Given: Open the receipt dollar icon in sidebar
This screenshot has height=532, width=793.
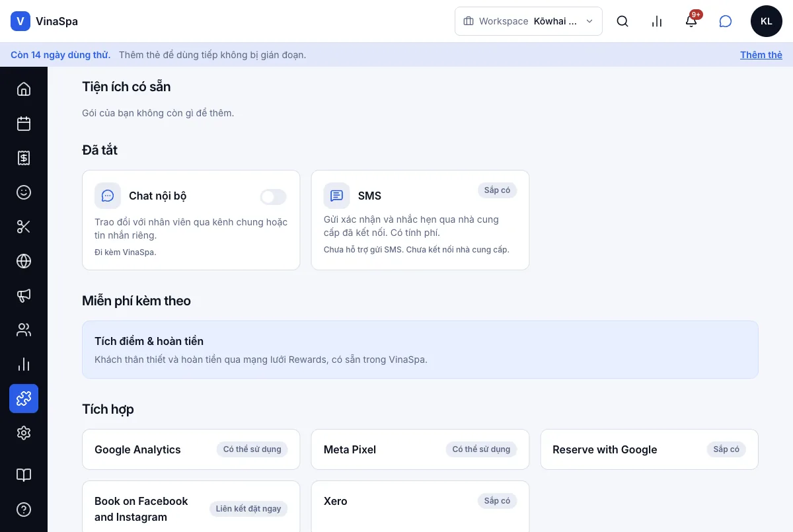Looking at the screenshot, I should [x=24, y=158].
